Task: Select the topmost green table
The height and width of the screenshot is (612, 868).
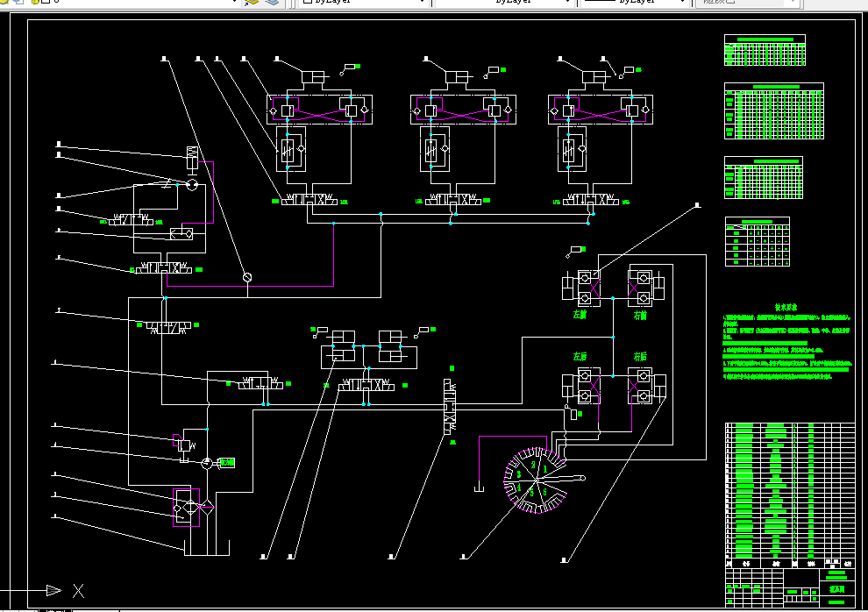Action: [x=765, y=50]
